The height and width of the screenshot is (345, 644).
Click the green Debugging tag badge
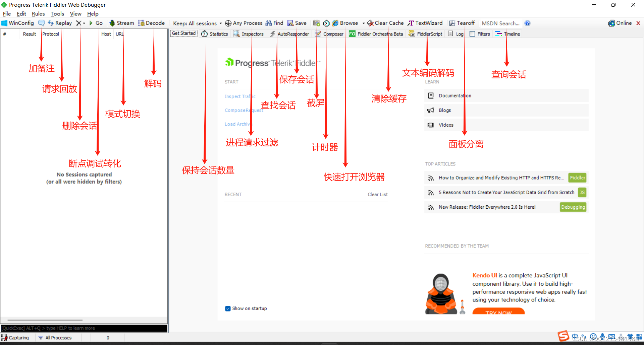(573, 207)
